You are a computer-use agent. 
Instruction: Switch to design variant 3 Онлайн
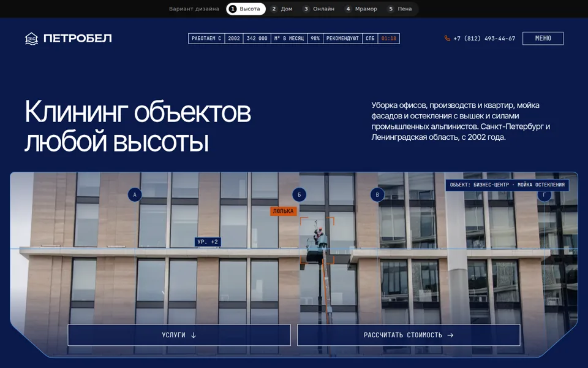[319, 9]
